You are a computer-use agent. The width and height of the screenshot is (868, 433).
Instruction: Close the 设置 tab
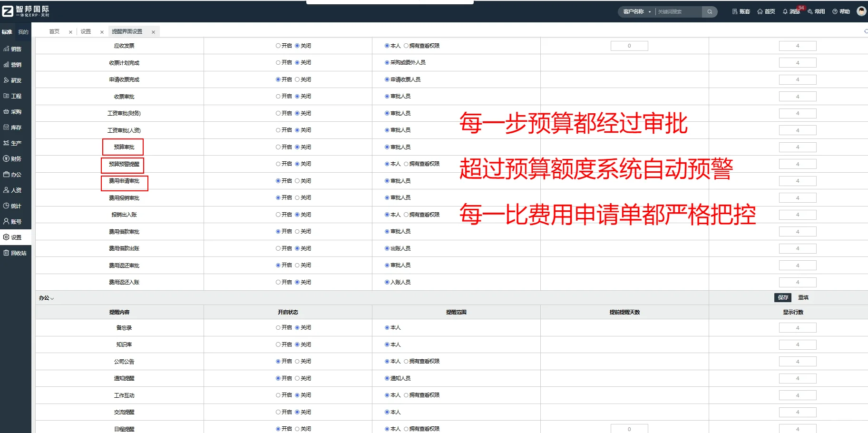click(x=102, y=32)
